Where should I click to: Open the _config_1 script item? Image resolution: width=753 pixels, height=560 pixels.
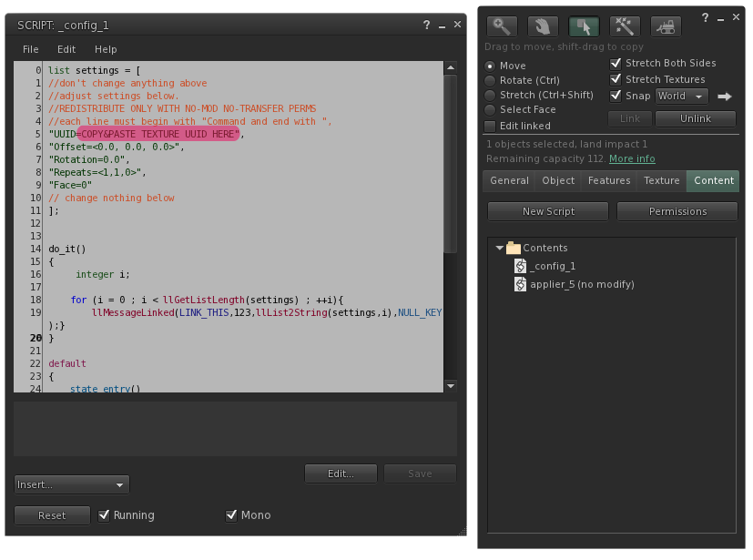(554, 266)
